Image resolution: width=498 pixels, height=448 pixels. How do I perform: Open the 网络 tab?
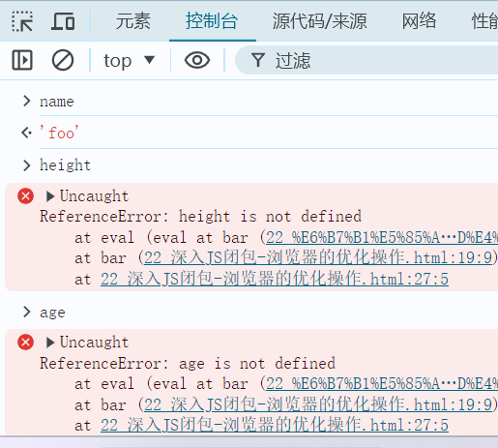(x=419, y=21)
